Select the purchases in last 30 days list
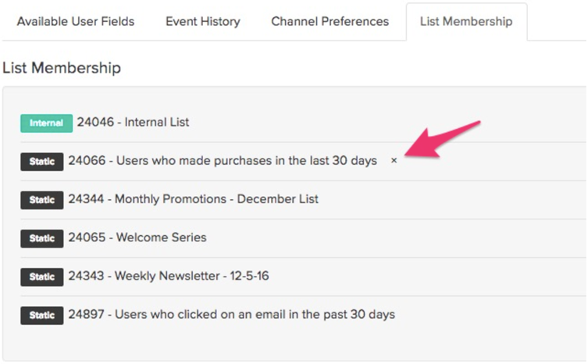Viewport: 588px width, 364px height. 223,161
